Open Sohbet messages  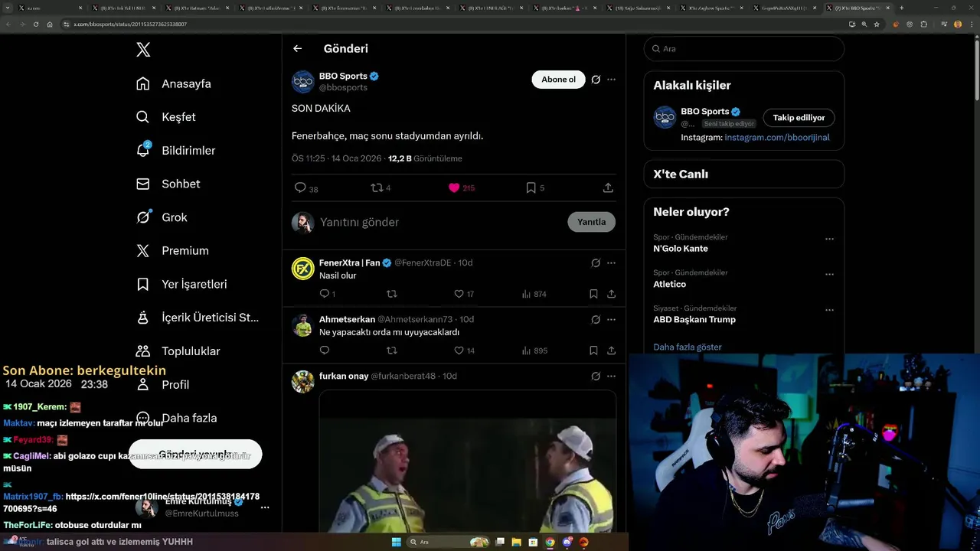(168, 184)
